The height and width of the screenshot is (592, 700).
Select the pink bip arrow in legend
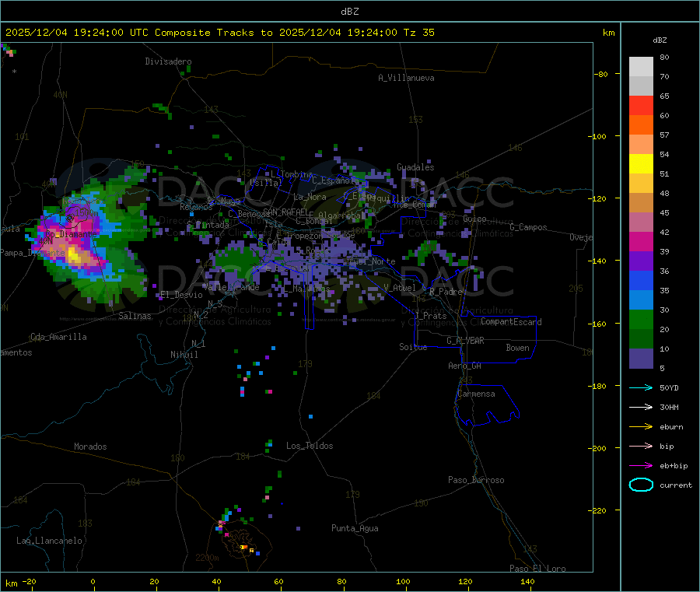pyautogui.click(x=641, y=446)
